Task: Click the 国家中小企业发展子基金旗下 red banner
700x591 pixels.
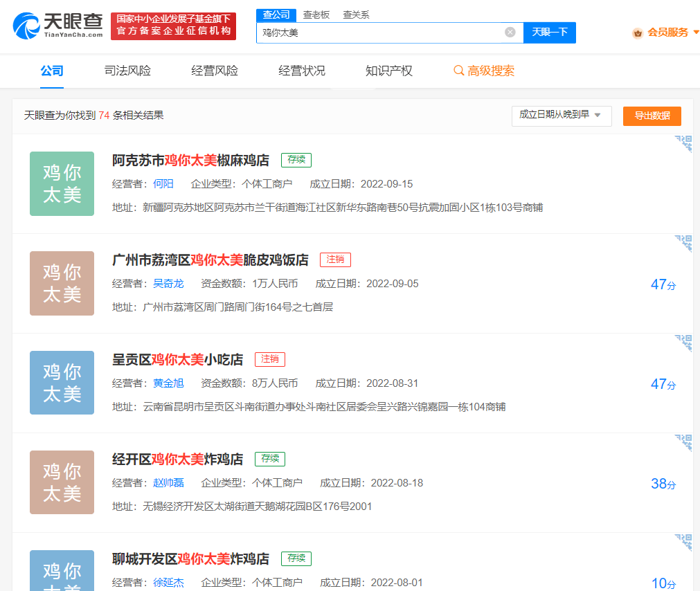Action: (x=173, y=26)
